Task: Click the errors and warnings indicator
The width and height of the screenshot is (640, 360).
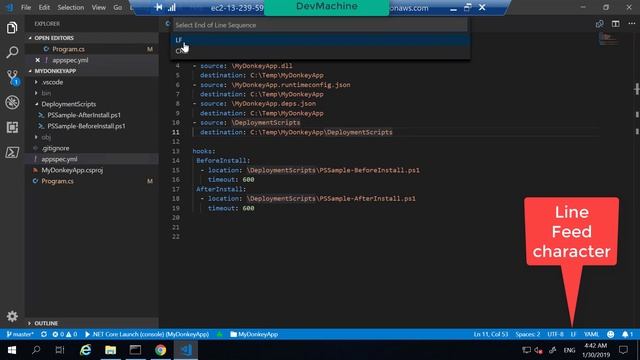Action: tap(65, 334)
